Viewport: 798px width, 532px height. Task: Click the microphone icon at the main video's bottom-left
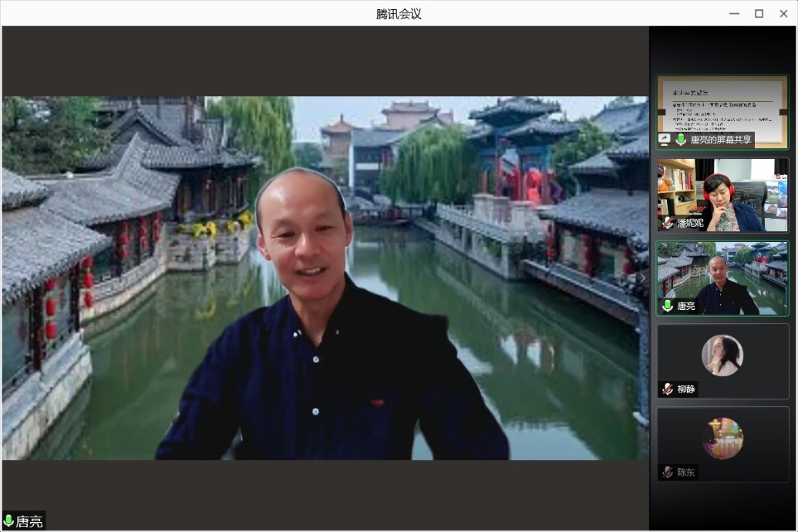tap(9, 522)
